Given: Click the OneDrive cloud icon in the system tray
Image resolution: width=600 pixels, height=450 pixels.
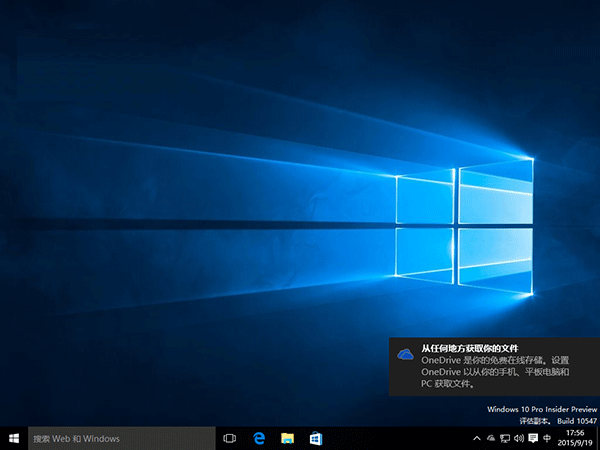Looking at the screenshot, I should 491,438.
